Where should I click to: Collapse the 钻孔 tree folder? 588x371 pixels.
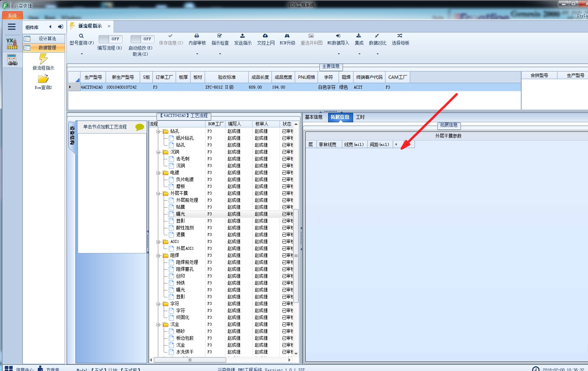[x=158, y=131]
